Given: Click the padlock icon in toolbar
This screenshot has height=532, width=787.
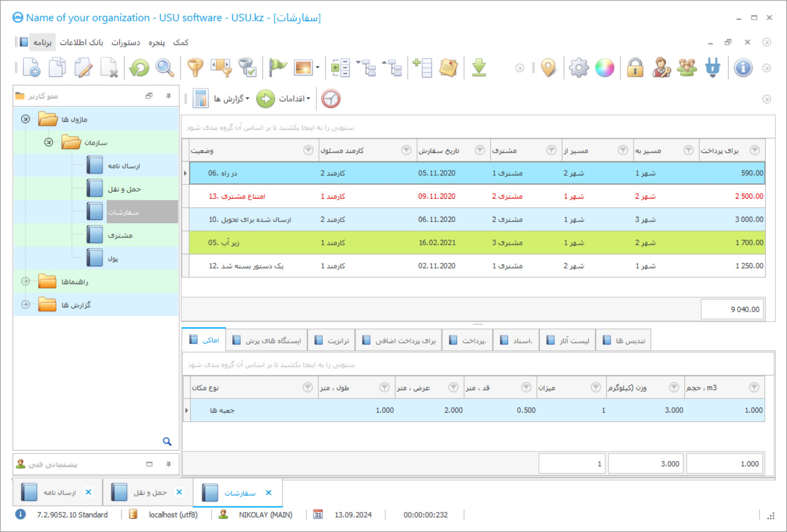Looking at the screenshot, I should point(635,68).
